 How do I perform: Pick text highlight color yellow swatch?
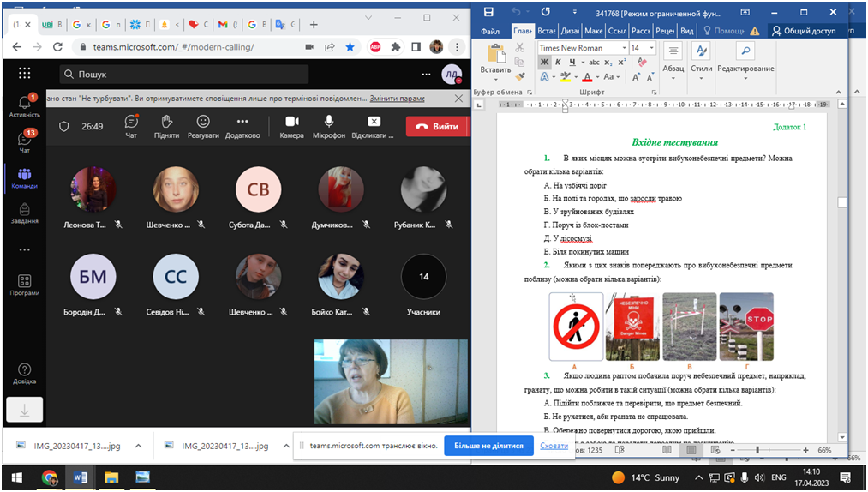(x=565, y=77)
